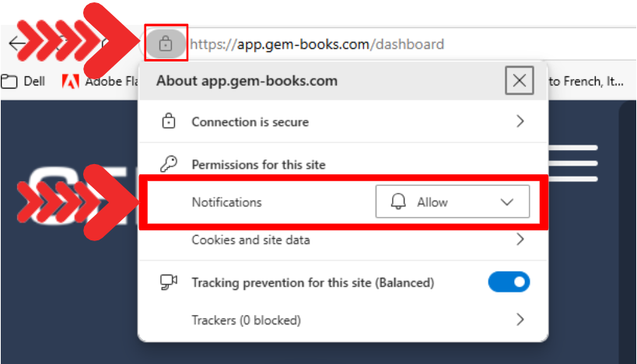The height and width of the screenshot is (364, 637).
Task: Close the About app.gem-books.com popup
Action: click(x=520, y=80)
